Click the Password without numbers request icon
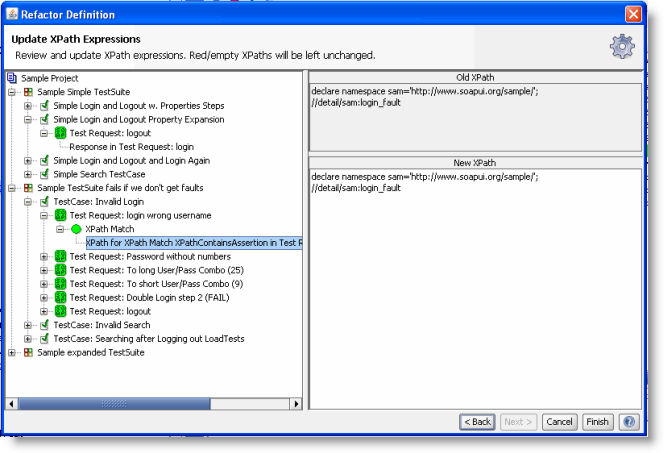Screen dimensions: 664x453 [x=61, y=256]
